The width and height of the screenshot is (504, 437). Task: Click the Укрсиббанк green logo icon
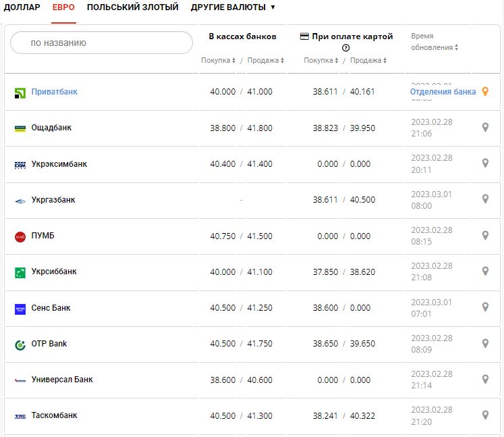click(20, 272)
